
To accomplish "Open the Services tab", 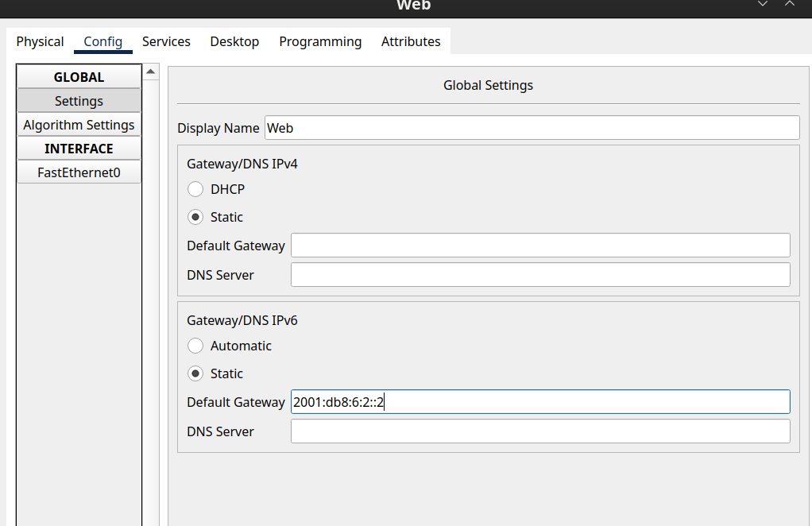I will pos(166,41).
